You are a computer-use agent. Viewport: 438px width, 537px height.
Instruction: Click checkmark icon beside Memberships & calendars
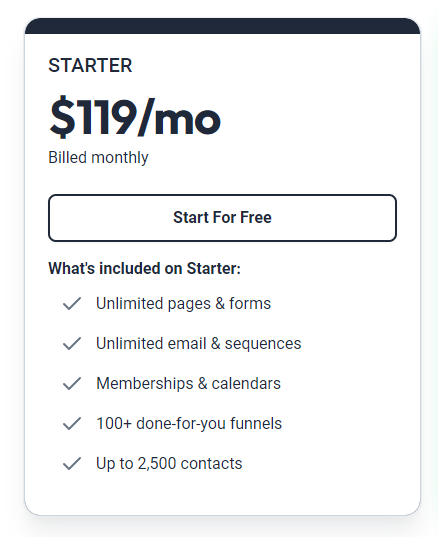coord(72,384)
